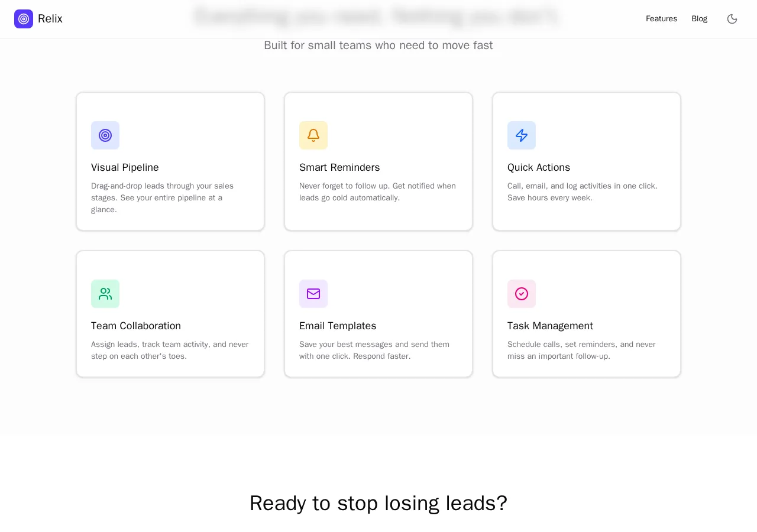Click the Task Management card
This screenshot has height=532, width=757.
point(587,314)
